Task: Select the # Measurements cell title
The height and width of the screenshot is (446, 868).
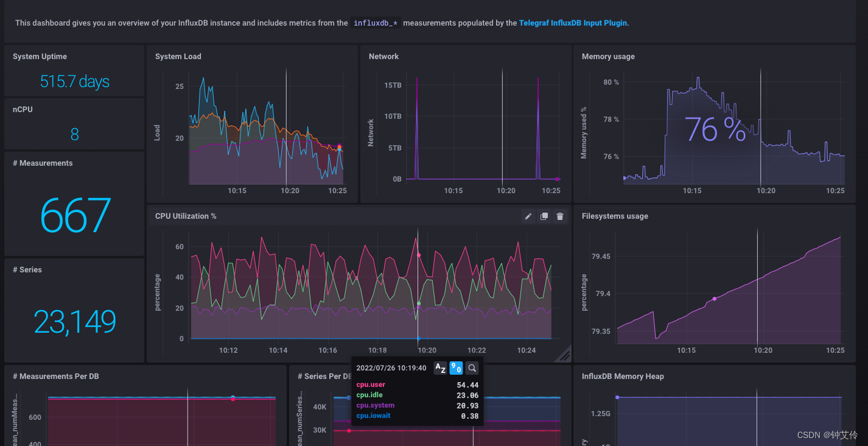Action: coord(43,163)
